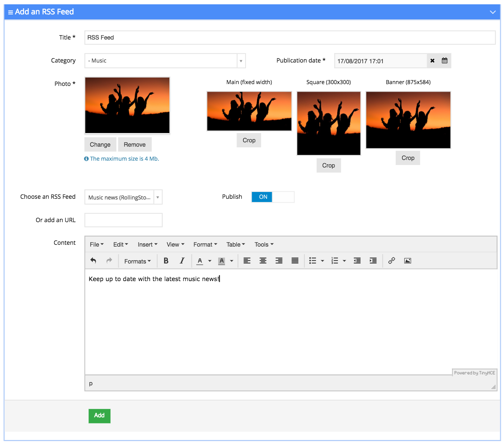Insert a link using chain icon

[392, 261]
